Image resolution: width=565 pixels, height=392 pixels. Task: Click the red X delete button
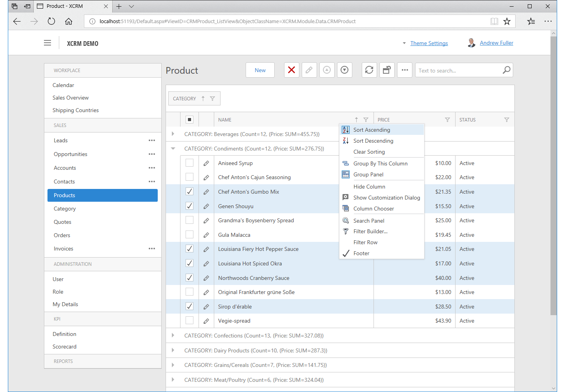292,70
